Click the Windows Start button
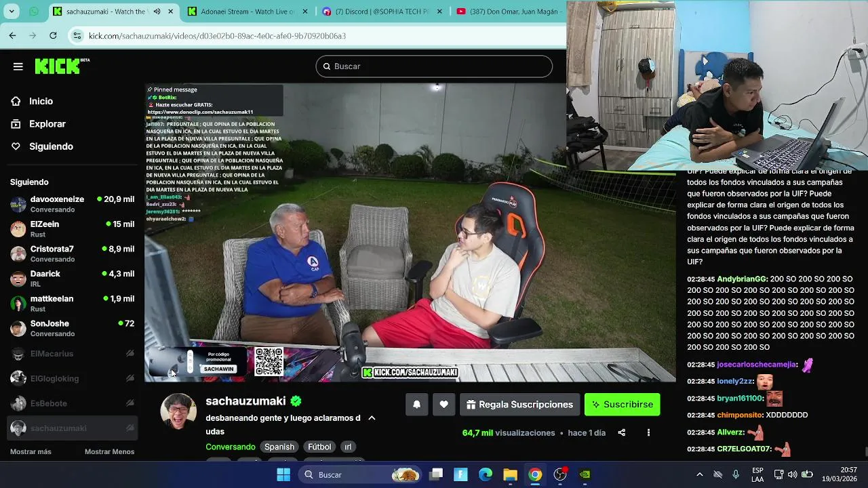This screenshot has width=868, height=488. pyautogui.click(x=283, y=474)
